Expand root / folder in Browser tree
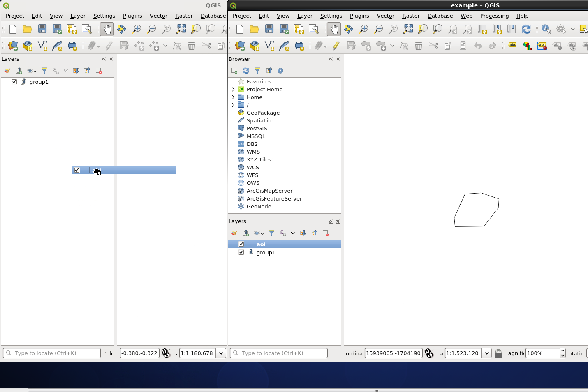 tap(233, 105)
